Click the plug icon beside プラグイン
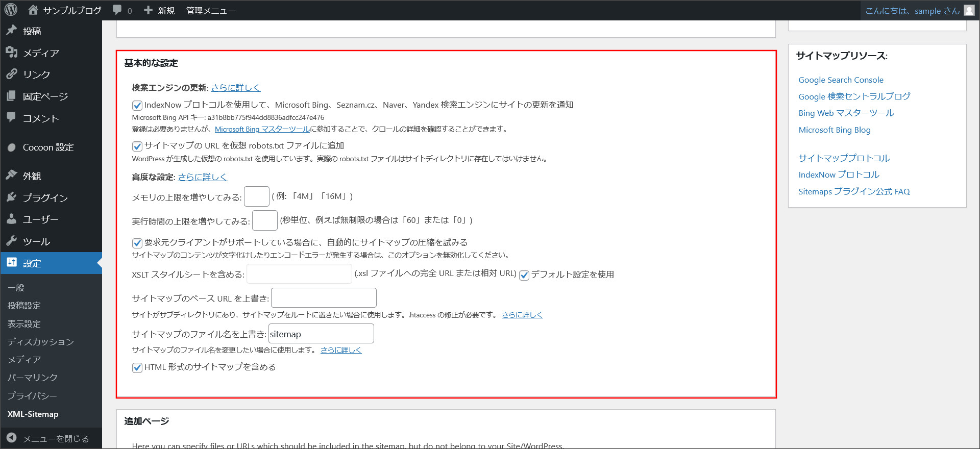The width and height of the screenshot is (980, 449). [11, 197]
